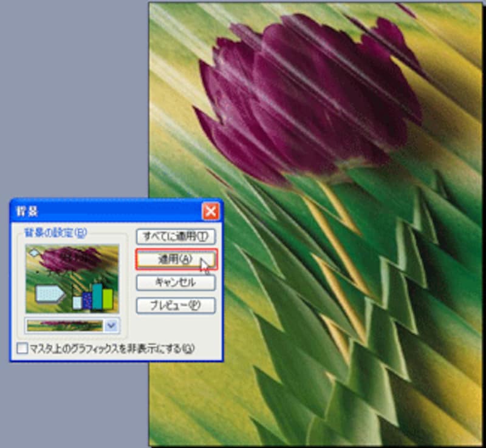486x448 pixels.
Task: Click the dotted blue chart bar in preview
Action: [x=87, y=300]
